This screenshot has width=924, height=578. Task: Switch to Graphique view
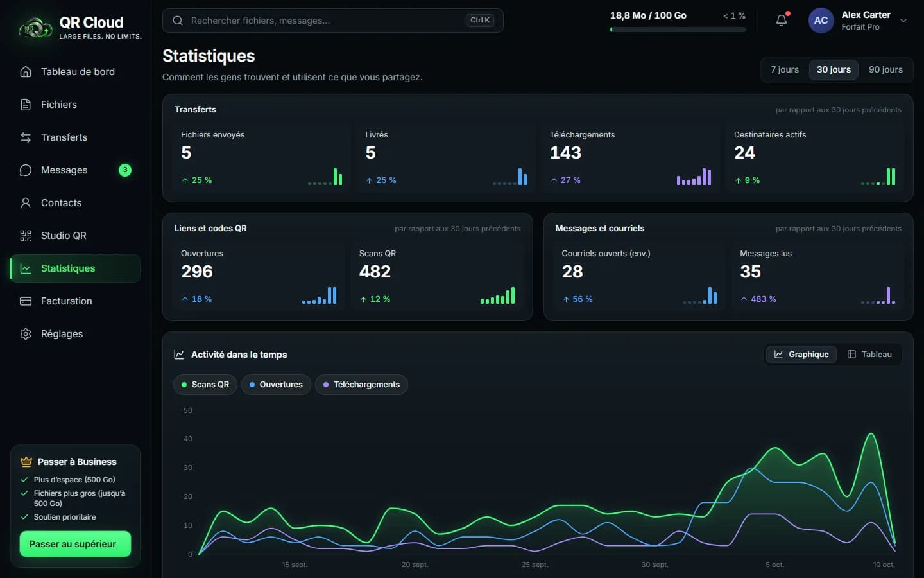click(801, 355)
